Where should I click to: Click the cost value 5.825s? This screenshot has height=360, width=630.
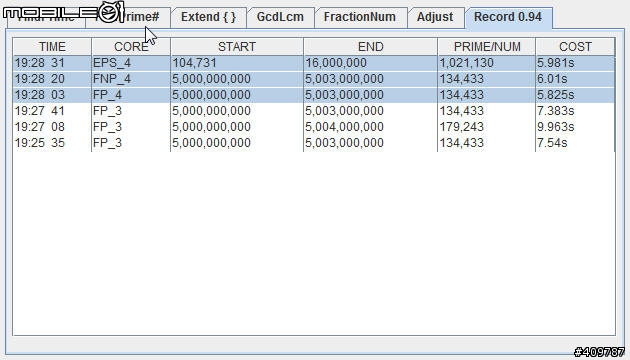[x=575, y=95]
